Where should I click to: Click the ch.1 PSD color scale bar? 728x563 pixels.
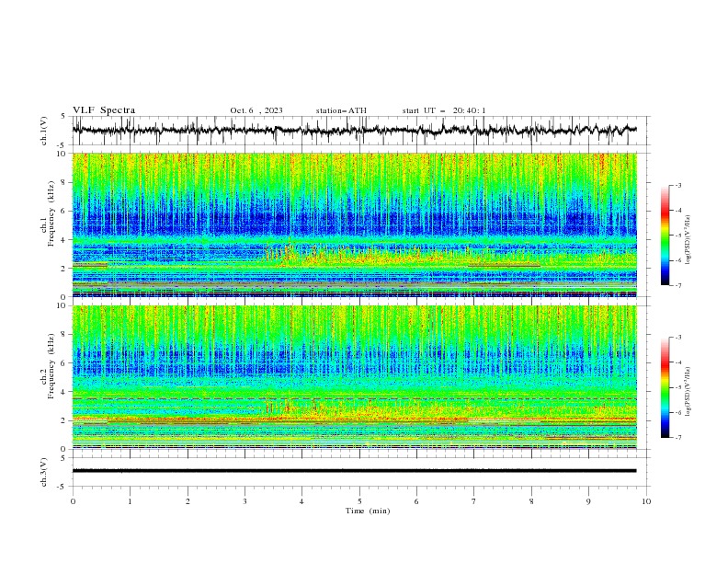[x=665, y=236]
